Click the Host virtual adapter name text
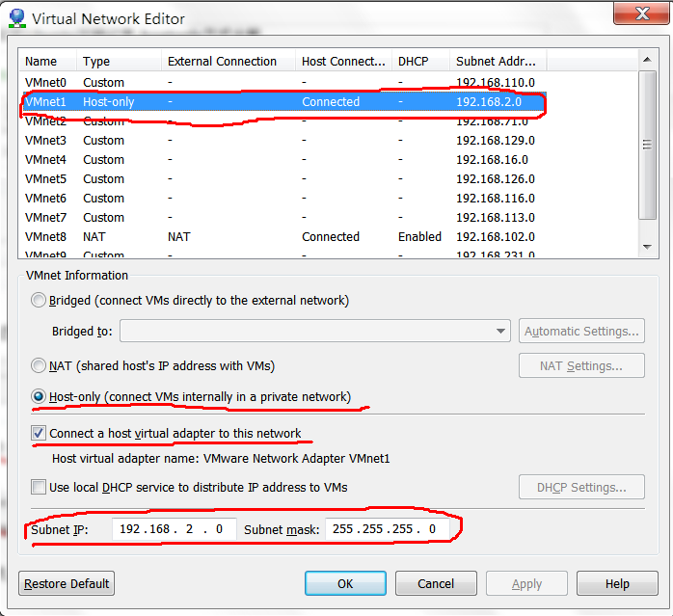Image resolution: width=673 pixels, height=616 pixels. point(221,459)
